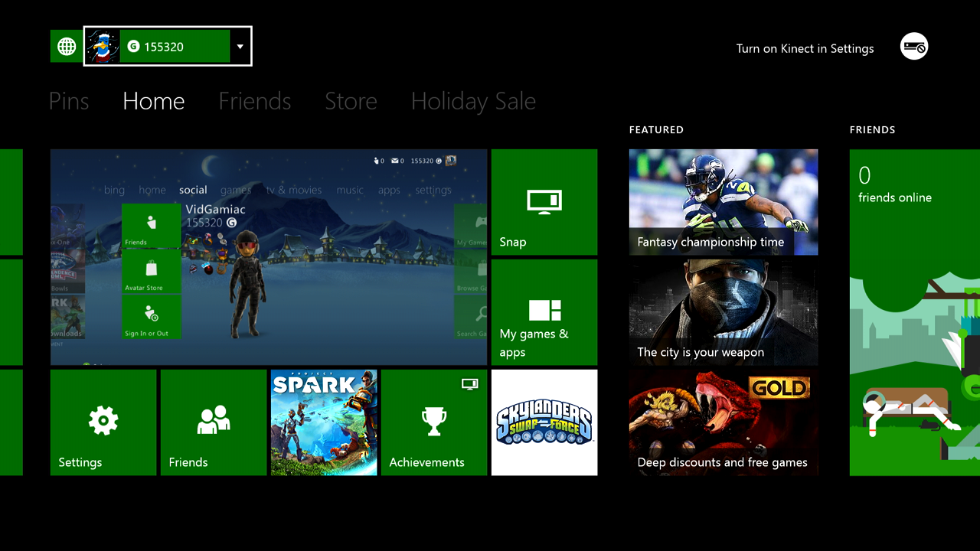Expand the profile dropdown arrow
Screen dimensions: 980x551
[x=240, y=47]
